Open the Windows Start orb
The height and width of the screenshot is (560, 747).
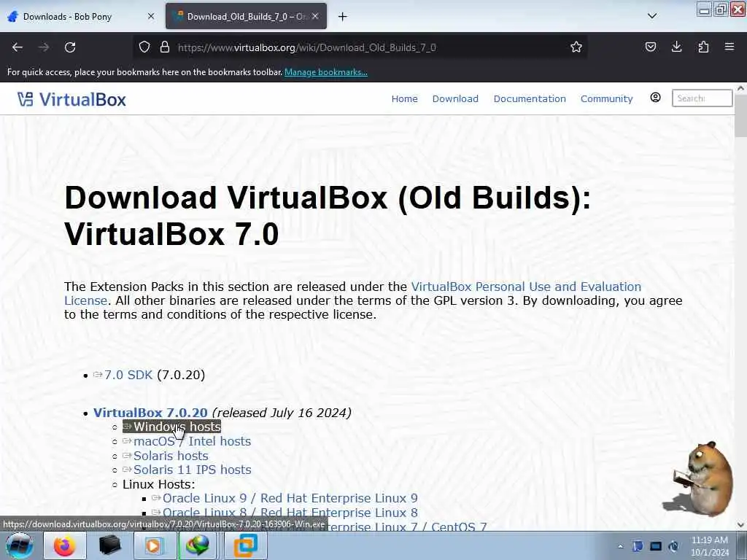coord(20,545)
